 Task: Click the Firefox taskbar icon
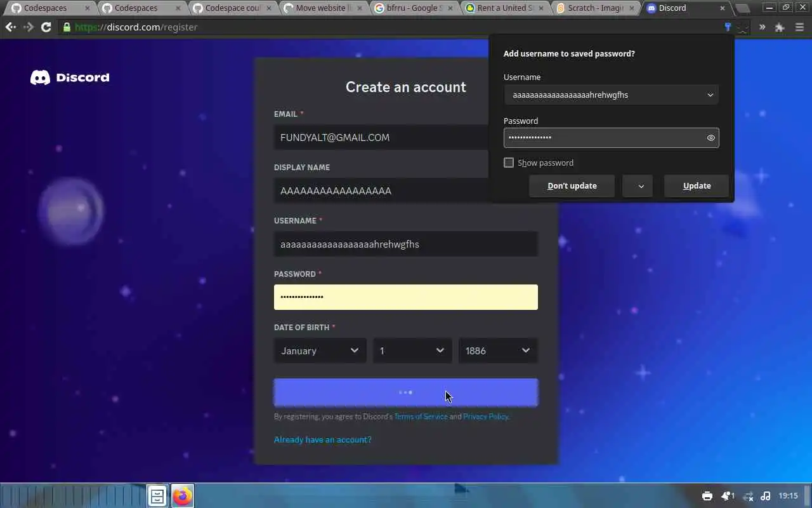pyautogui.click(x=183, y=496)
